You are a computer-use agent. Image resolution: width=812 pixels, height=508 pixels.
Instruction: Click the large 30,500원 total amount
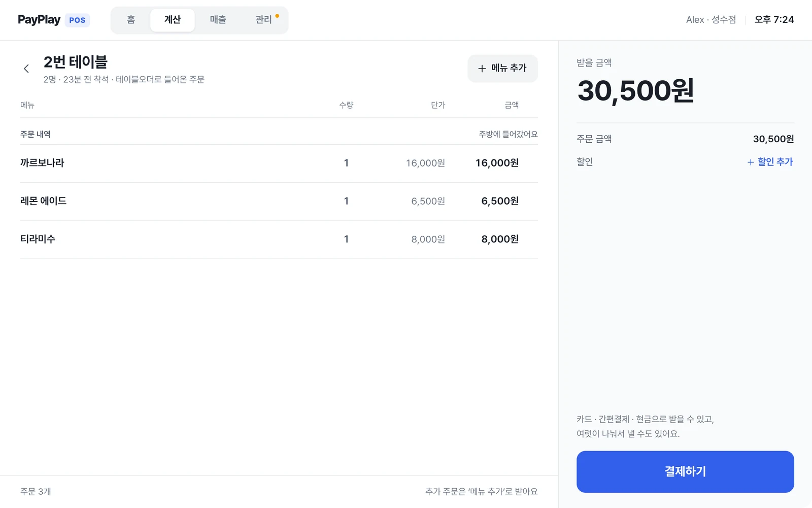635,91
